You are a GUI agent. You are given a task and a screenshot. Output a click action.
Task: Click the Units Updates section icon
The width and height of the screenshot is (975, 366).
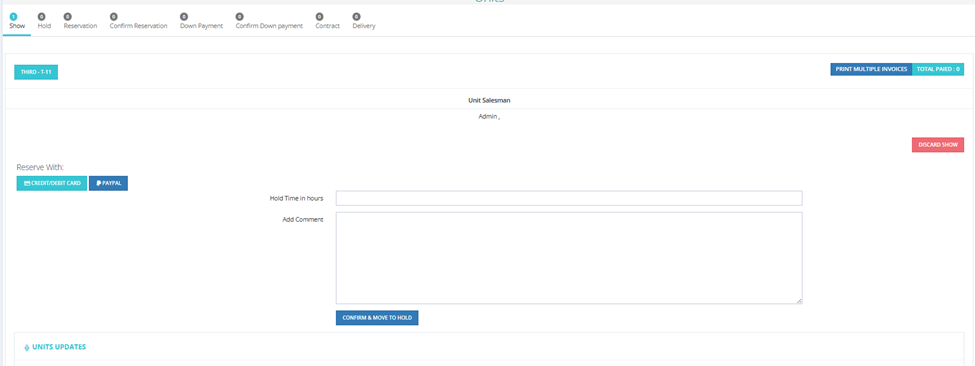(x=27, y=347)
